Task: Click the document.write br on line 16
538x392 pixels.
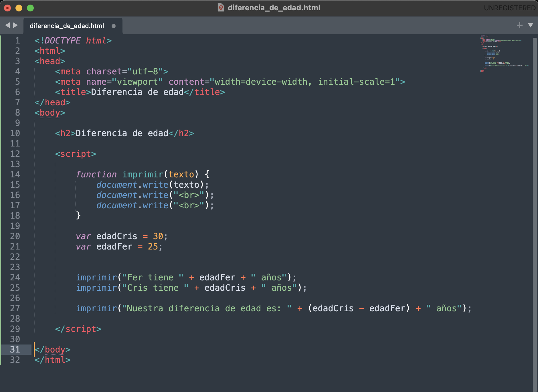Action: pyautogui.click(x=155, y=195)
